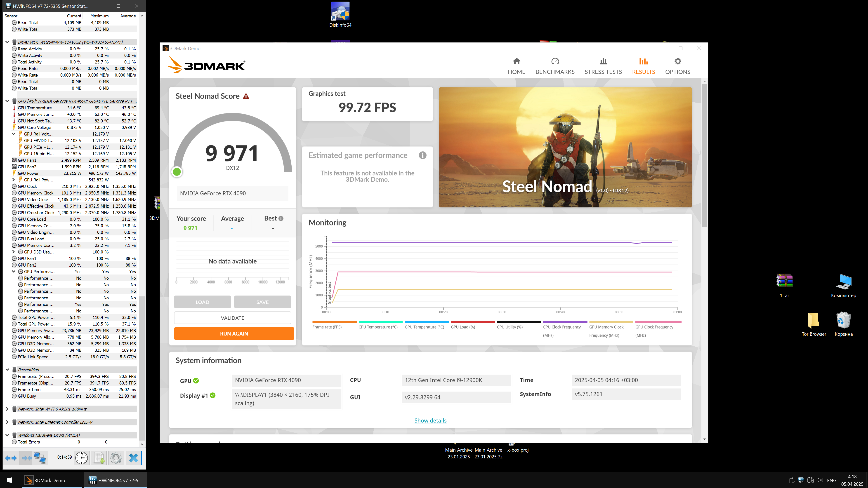This screenshot has width=868, height=488.
Task: Click the collapse columns arrows icon in HWiNFO
Action: point(26,458)
